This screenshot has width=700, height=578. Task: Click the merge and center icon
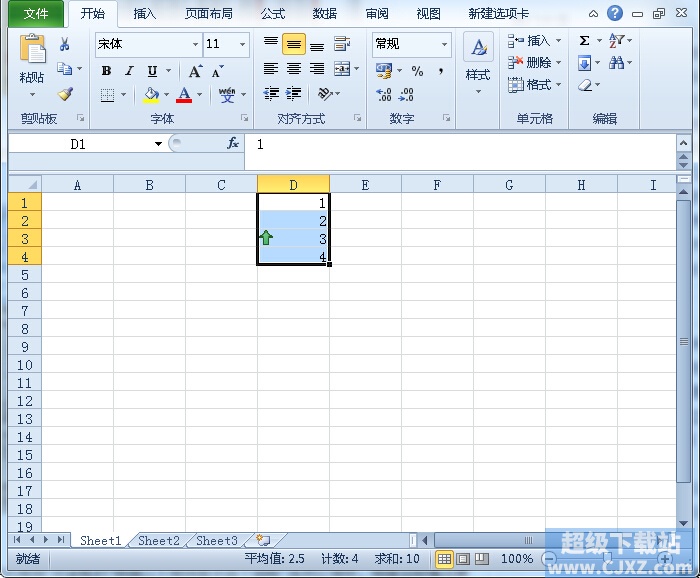pyautogui.click(x=342, y=69)
